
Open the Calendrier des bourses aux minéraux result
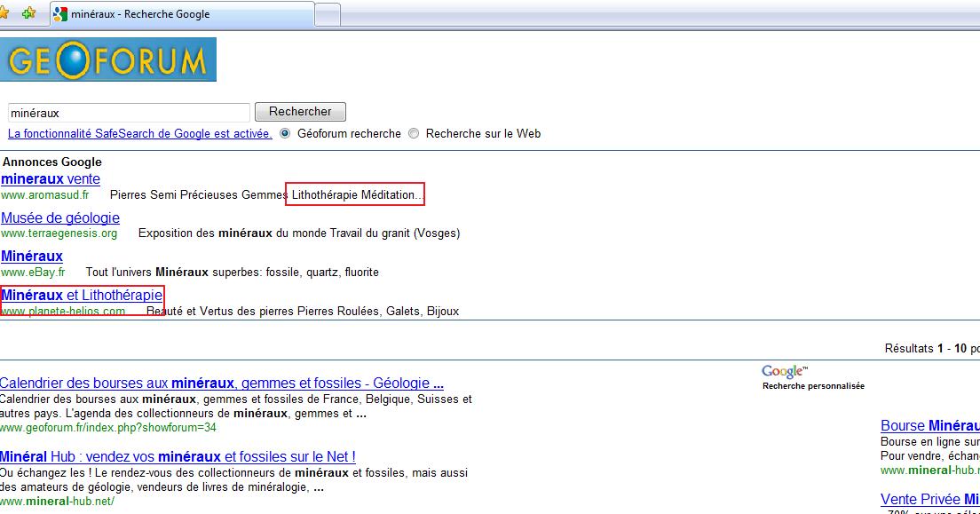click(x=222, y=383)
